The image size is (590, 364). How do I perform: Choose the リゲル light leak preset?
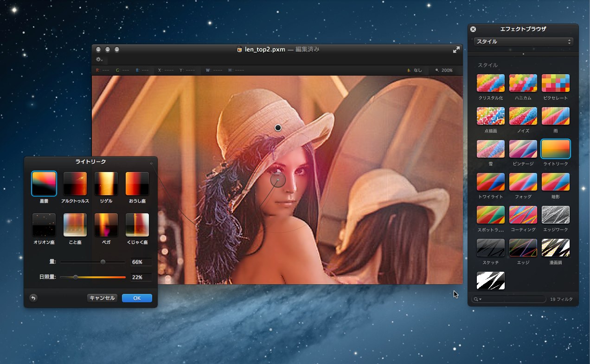[106, 184]
